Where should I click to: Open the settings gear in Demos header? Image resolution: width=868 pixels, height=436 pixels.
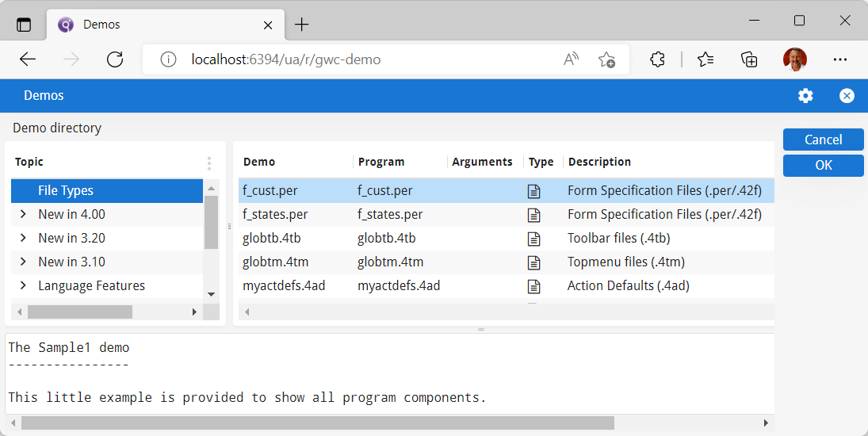(805, 96)
